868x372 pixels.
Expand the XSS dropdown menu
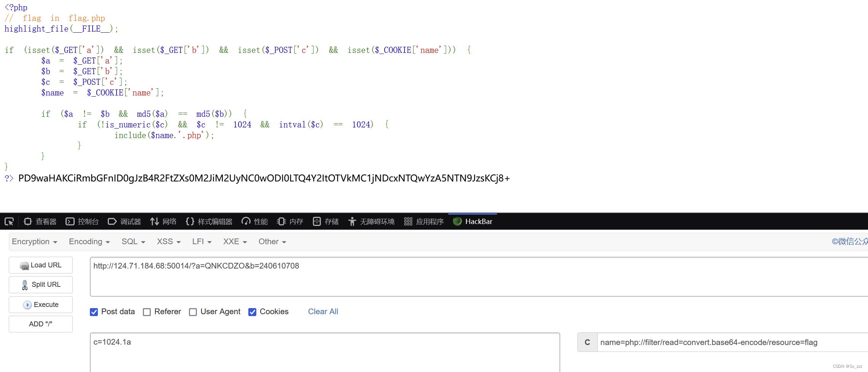point(169,242)
